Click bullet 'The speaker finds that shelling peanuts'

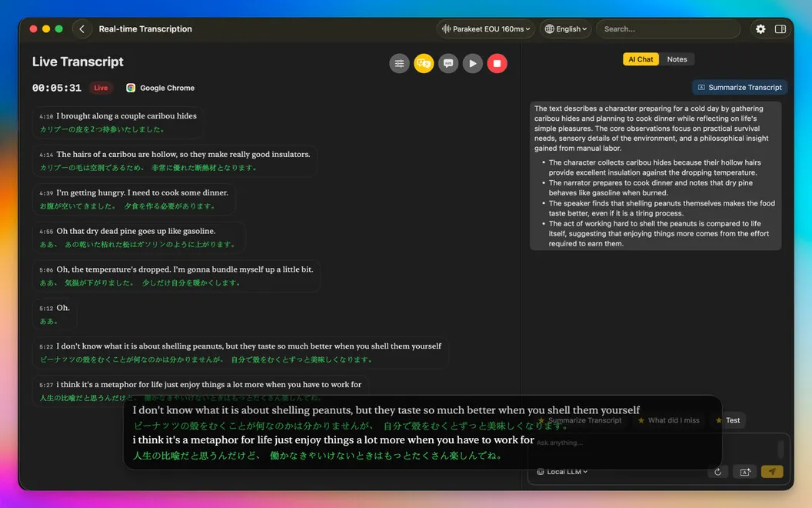[662, 208]
